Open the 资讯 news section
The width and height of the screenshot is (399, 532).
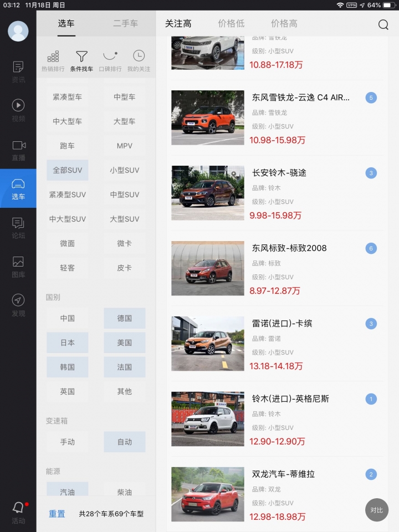[x=18, y=72]
